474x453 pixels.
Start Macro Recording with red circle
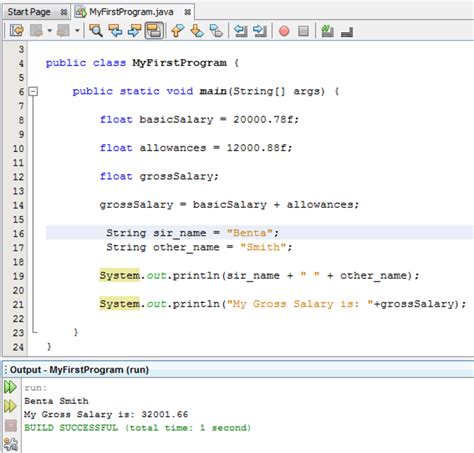284,31
